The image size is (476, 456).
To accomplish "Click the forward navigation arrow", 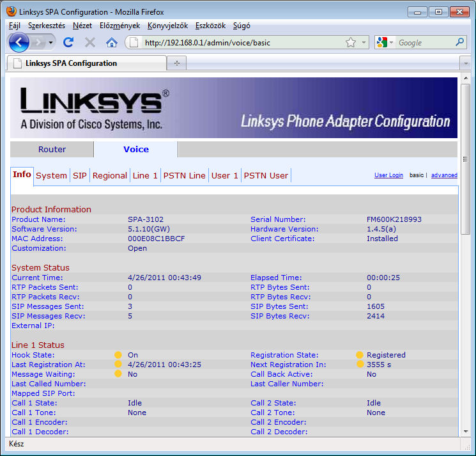I will (x=38, y=43).
